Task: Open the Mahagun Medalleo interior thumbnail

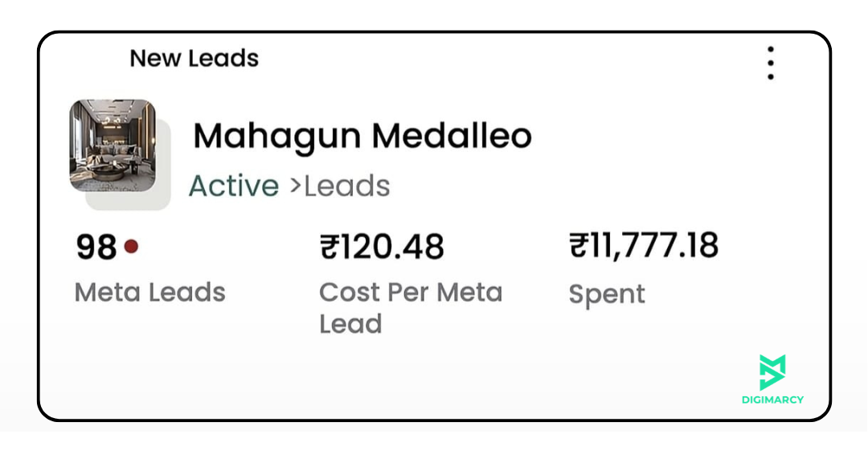Action: 112,145
